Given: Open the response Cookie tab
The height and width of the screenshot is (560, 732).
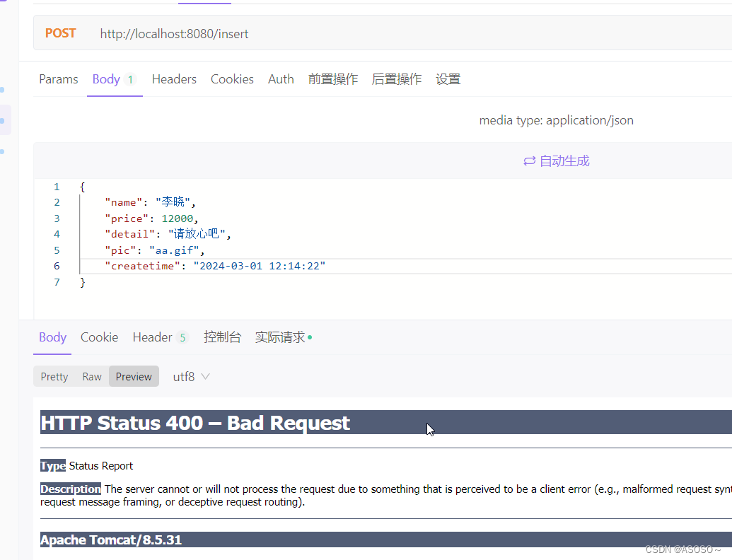Looking at the screenshot, I should [99, 337].
